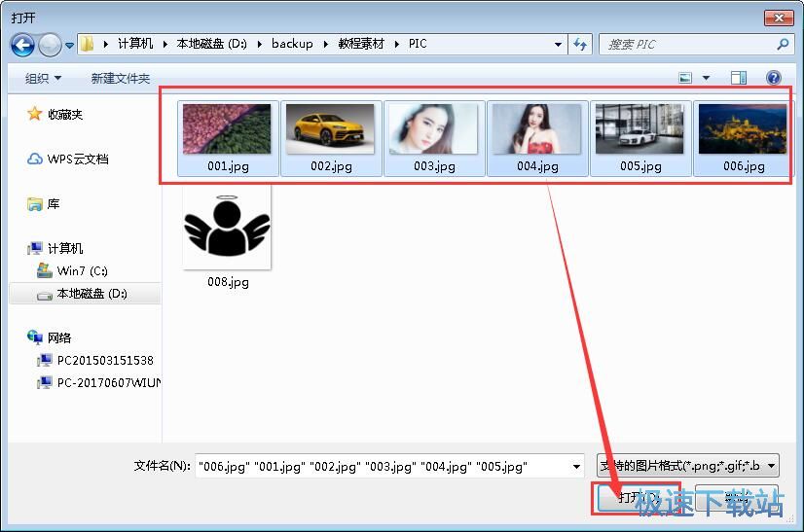This screenshot has height=532, width=804.
Task: Click the 收藏夹 star icon
Action: (34, 114)
